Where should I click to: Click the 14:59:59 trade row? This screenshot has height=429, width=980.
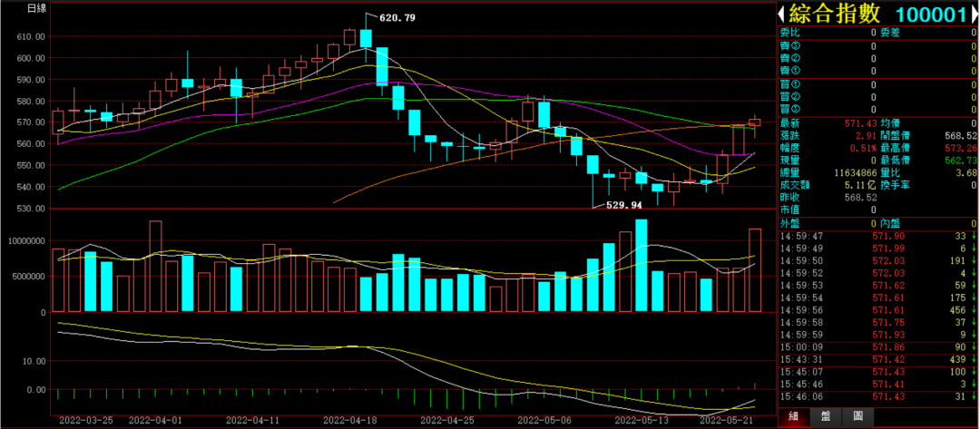(877, 334)
